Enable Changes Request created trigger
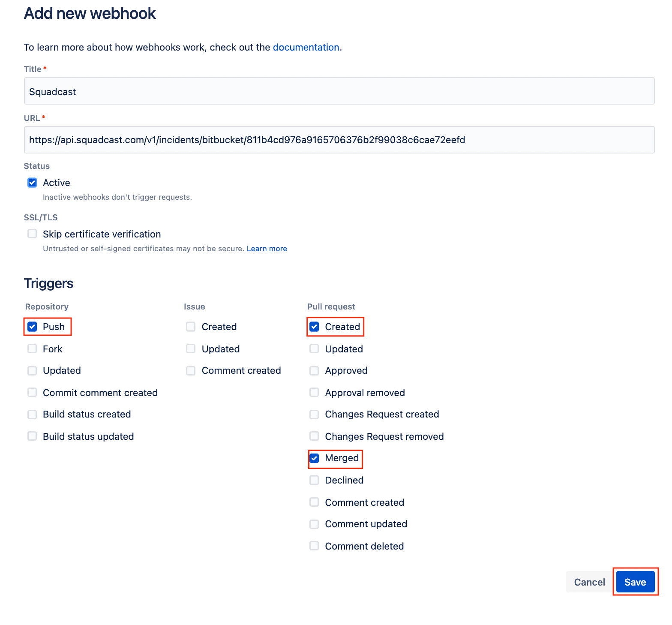The height and width of the screenshot is (625, 672). click(x=314, y=414)
